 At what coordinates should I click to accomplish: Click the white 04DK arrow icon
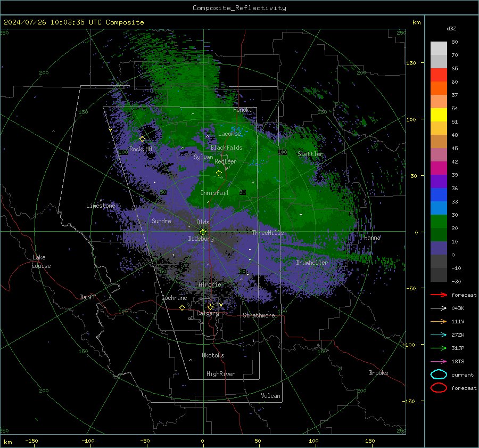[439, 308]
